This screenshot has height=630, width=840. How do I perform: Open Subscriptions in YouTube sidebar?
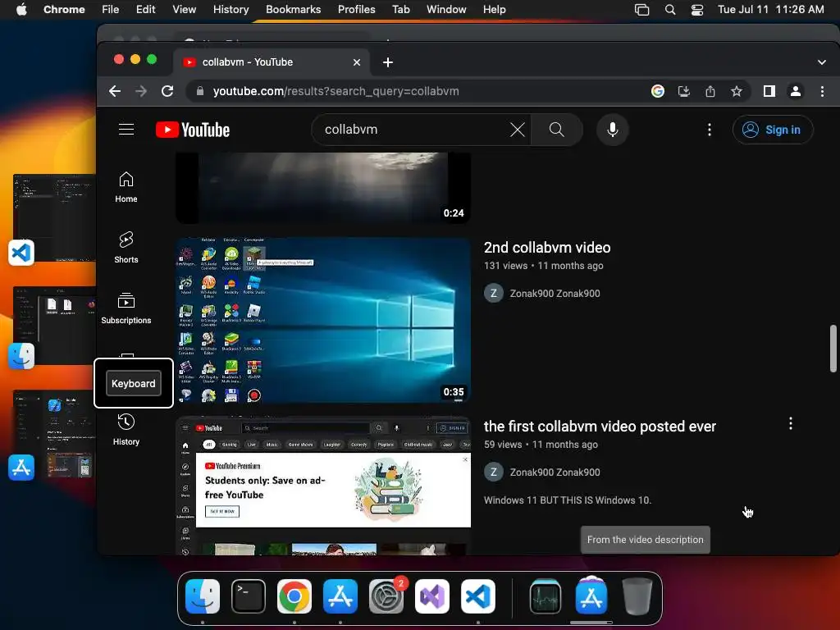pos(126,308)
